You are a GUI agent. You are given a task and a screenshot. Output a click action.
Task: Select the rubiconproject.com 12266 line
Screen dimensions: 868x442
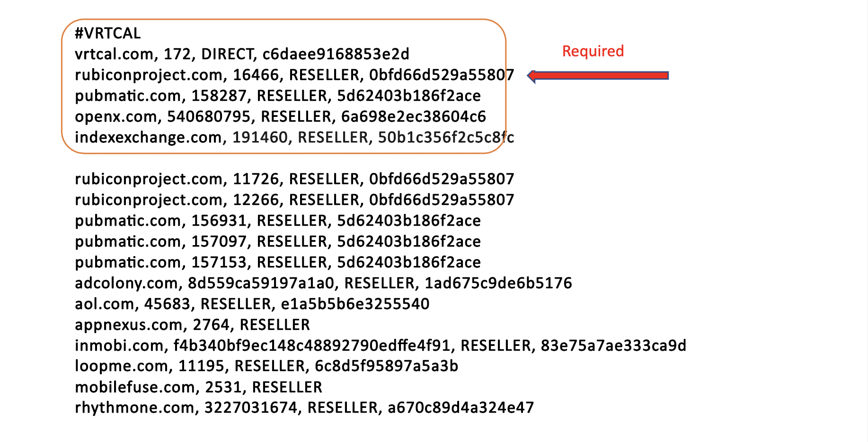pyautogui.click(x=294, y=200)
